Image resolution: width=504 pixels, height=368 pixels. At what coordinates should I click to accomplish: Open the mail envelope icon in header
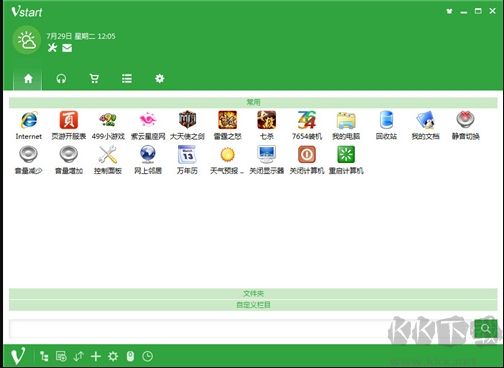67,48
